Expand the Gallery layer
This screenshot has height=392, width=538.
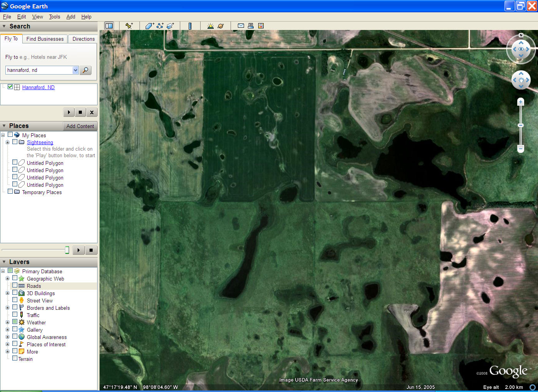[7, 330]
